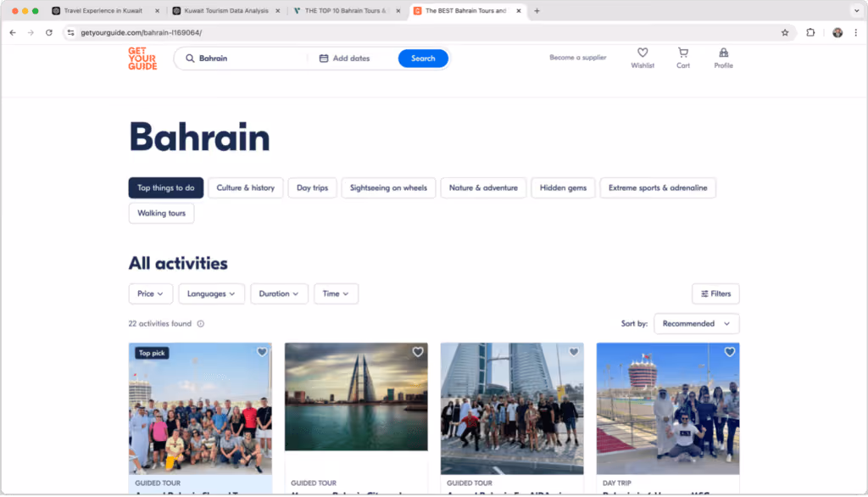Expand the Time filter dropdown
The image size is (868, 497).
tap(336, 293)
